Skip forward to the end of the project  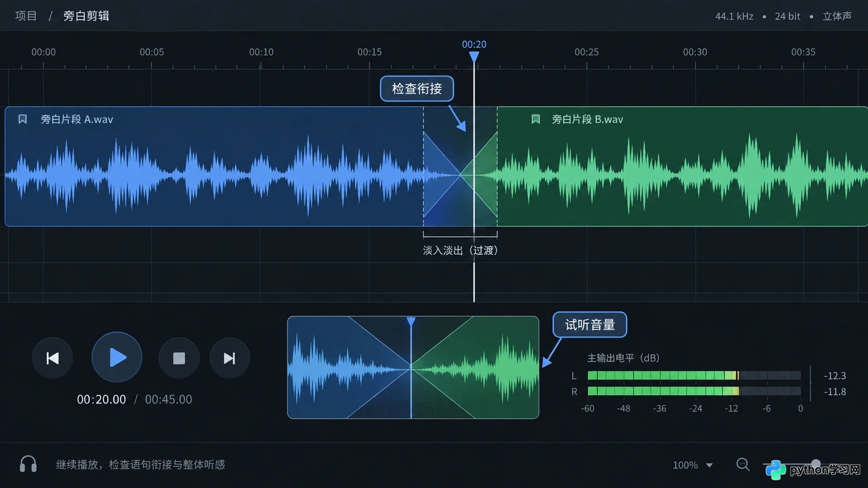click(230, 358)
